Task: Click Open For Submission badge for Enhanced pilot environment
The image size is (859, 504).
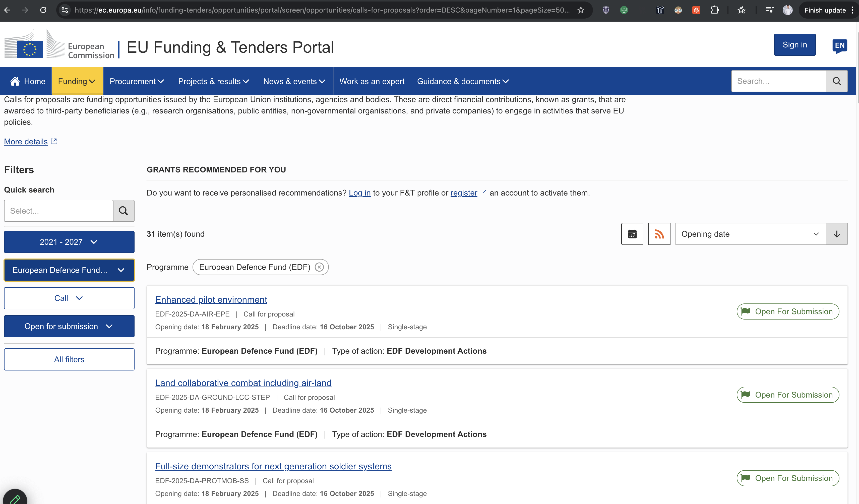Action: pos(788,311)
